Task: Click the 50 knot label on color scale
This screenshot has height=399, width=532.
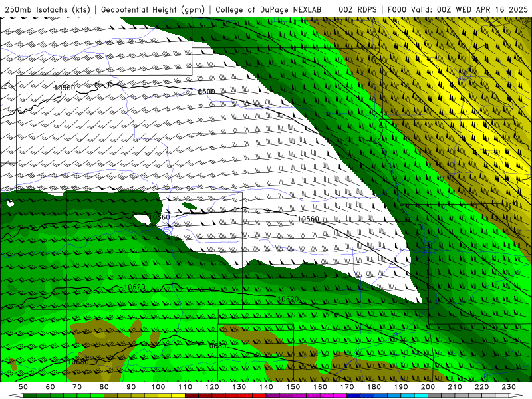Action: (23, 387)
